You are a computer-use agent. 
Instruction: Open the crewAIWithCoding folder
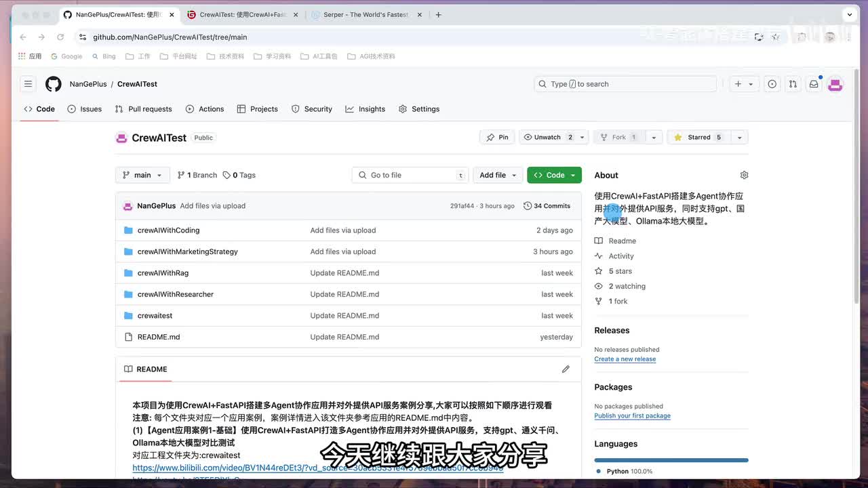coord(168,230)
